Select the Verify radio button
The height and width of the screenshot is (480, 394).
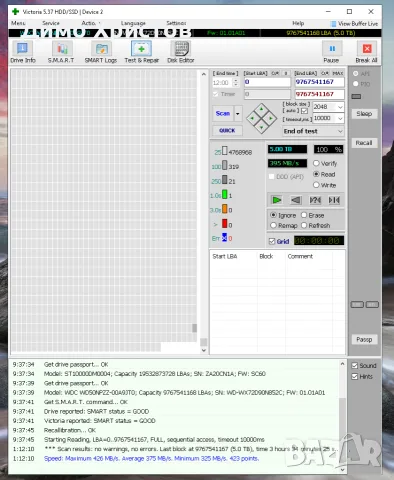click(x=316, y=163)
